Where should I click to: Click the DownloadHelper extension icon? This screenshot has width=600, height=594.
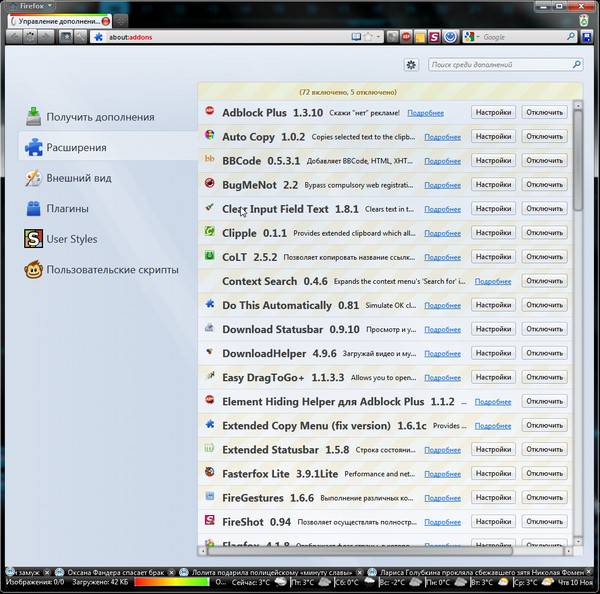[209, 351]
